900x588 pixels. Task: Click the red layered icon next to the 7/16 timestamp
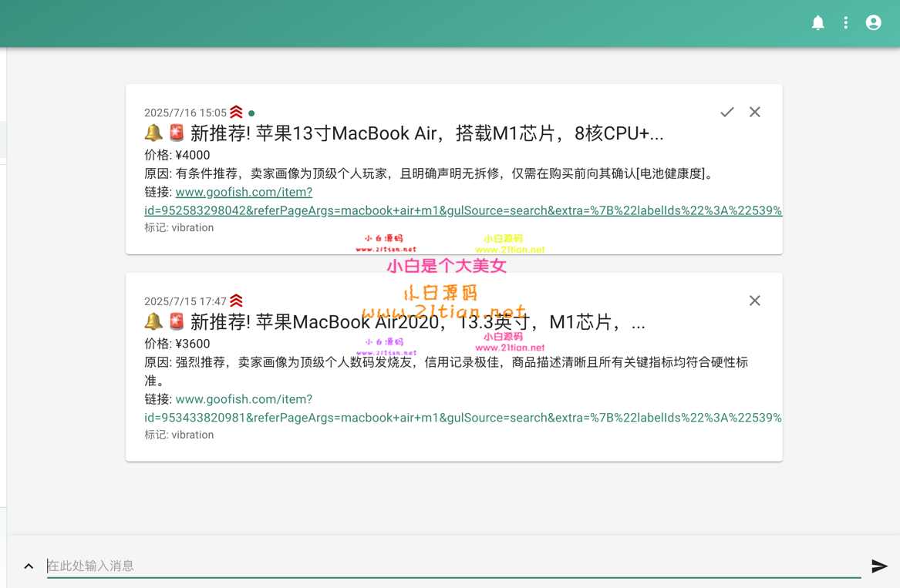[236, 112]
